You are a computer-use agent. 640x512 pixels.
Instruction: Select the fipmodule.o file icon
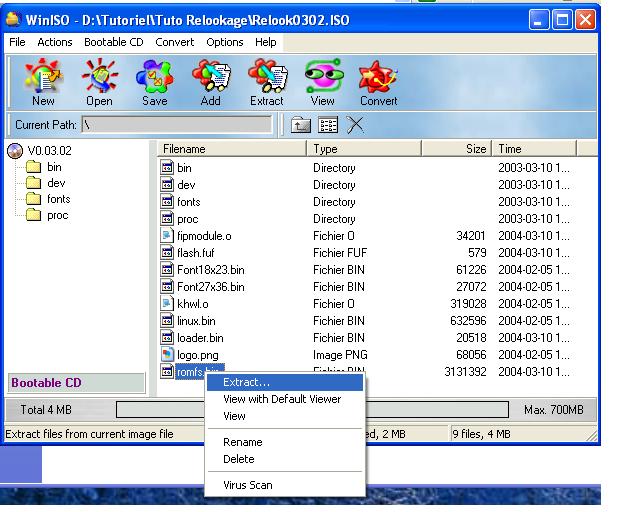(167, 236)
